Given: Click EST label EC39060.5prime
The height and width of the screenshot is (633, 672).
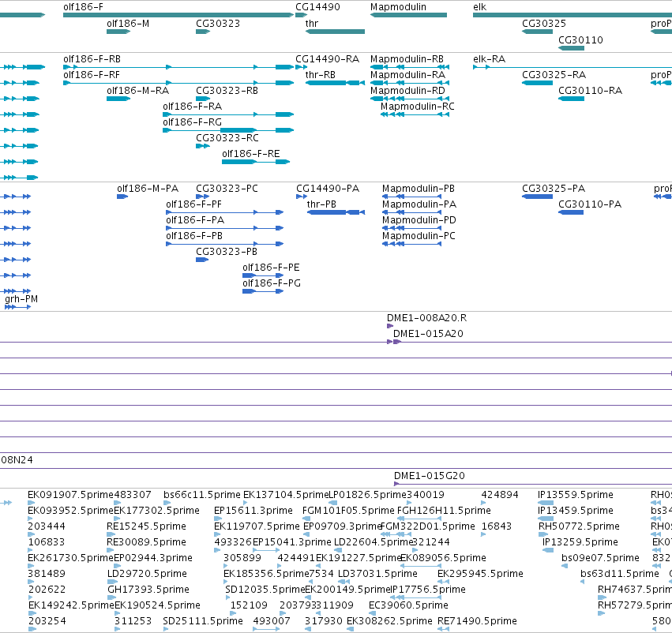Looking at the screenshot, I should pyautogui.click(x=408, y=605).
